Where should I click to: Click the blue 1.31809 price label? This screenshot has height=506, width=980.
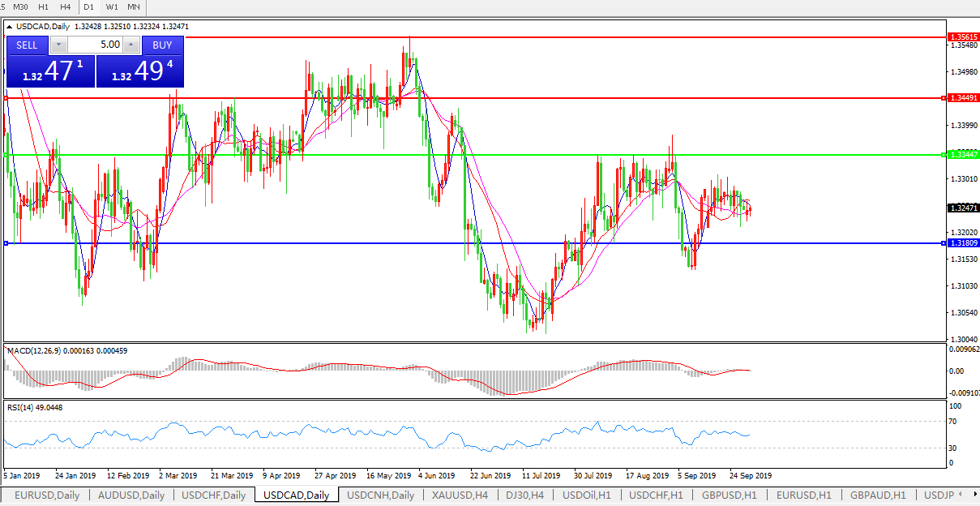tap(963, 242)
